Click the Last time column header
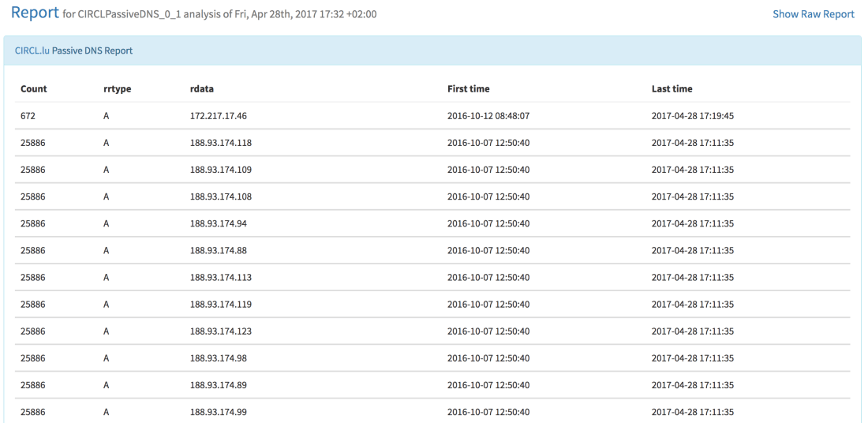 [672, 89]
